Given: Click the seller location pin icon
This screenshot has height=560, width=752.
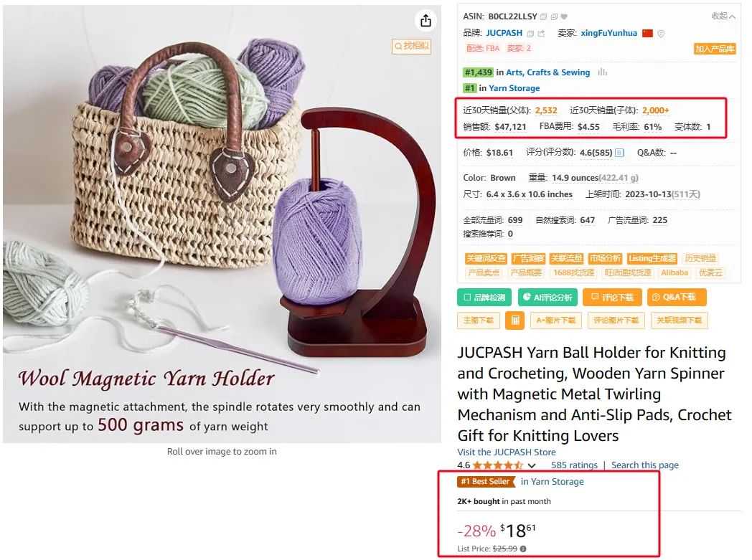Looking at the screenshot, I should (661, 34).
